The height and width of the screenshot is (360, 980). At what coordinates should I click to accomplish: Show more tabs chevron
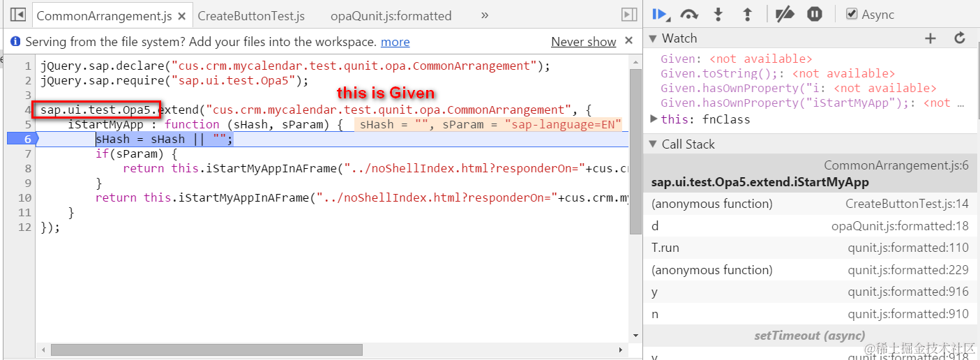[485, 15]
